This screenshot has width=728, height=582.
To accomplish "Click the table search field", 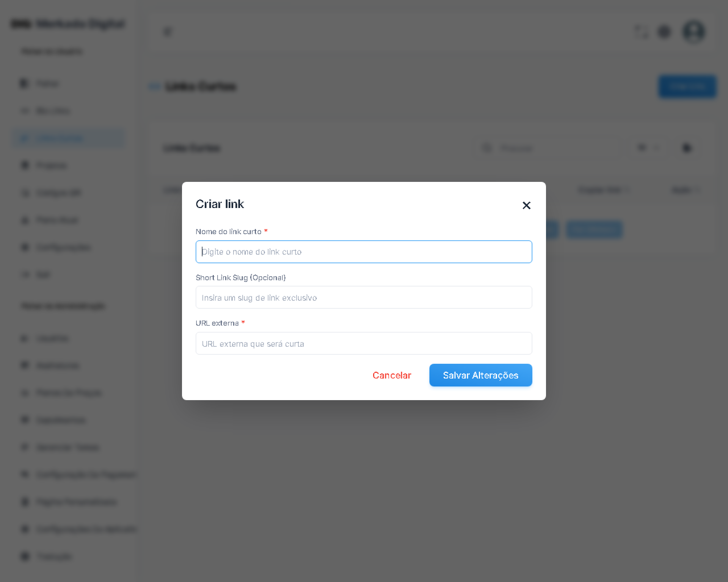I will pos(550,148).
